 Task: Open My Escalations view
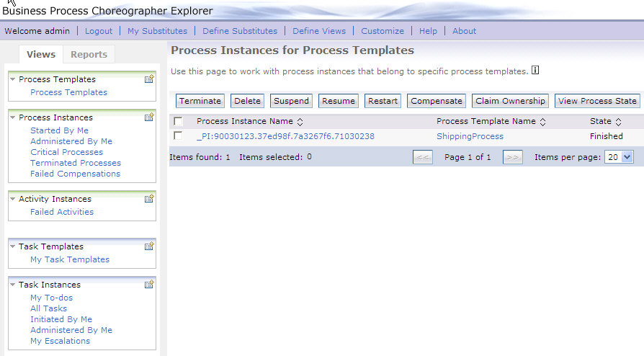60,341
